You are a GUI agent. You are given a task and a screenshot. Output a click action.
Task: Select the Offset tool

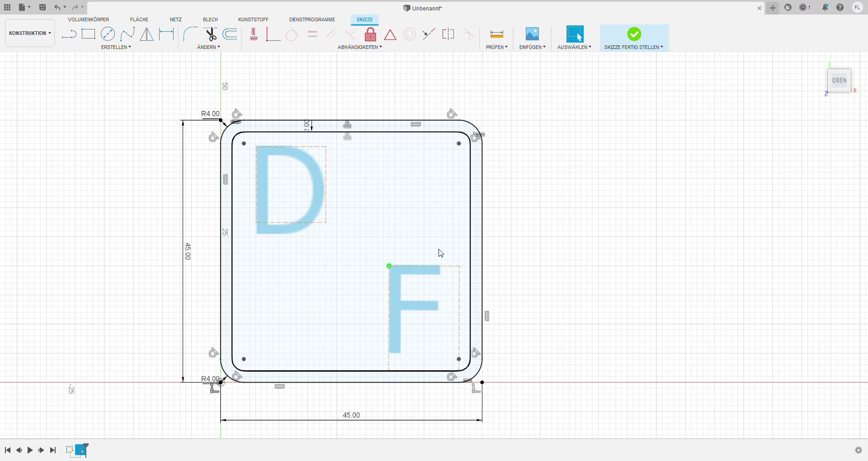tap(230, 34)
